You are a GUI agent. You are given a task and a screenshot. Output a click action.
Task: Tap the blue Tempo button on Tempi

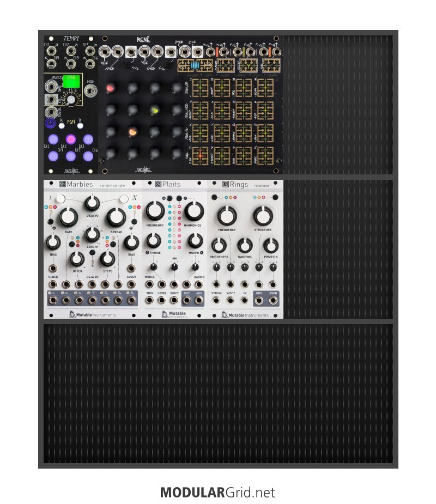point(51,123)
